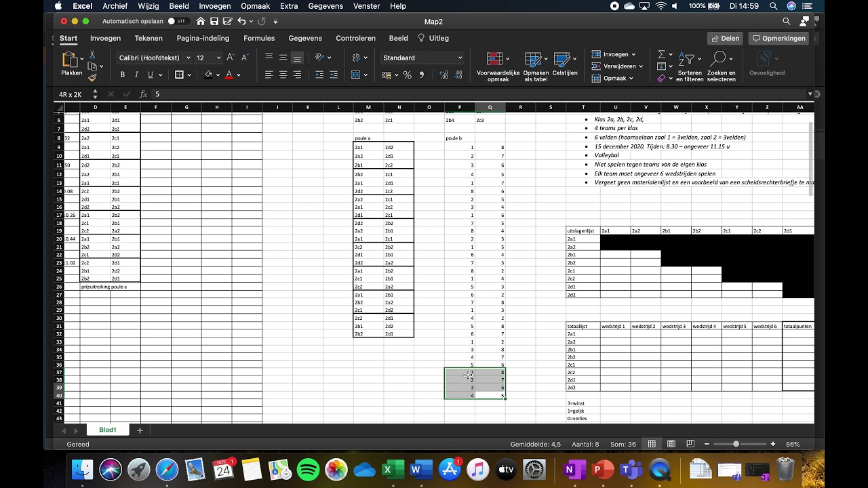
Task: Select the Blad1 sheet tab
Action: coord(107,430)
